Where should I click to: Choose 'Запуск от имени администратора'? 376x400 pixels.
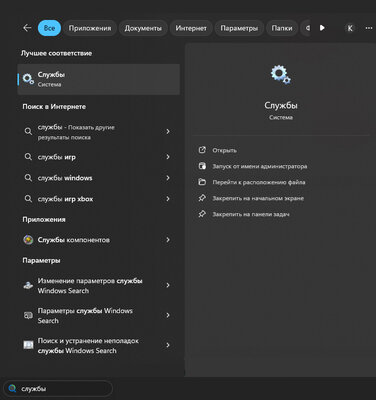point(260,166)
